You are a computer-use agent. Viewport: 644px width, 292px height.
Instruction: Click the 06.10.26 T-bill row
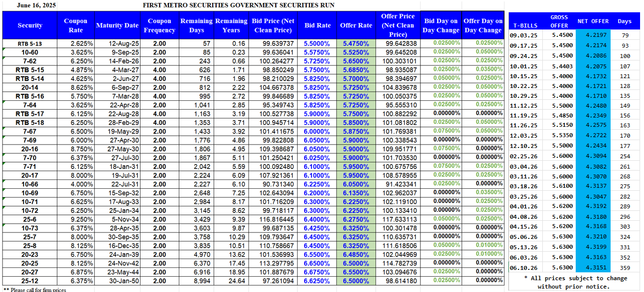point(522,266)
